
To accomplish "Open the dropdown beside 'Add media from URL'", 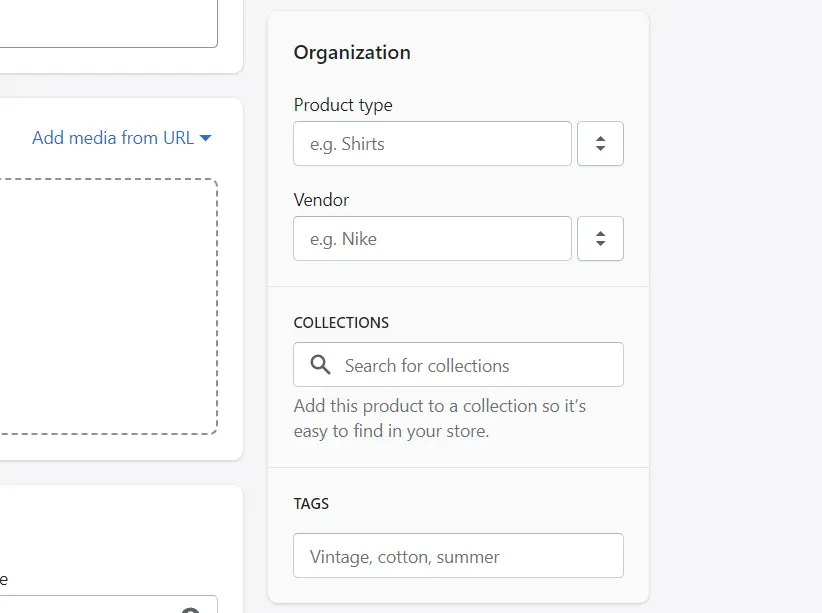I will point(205,137).
